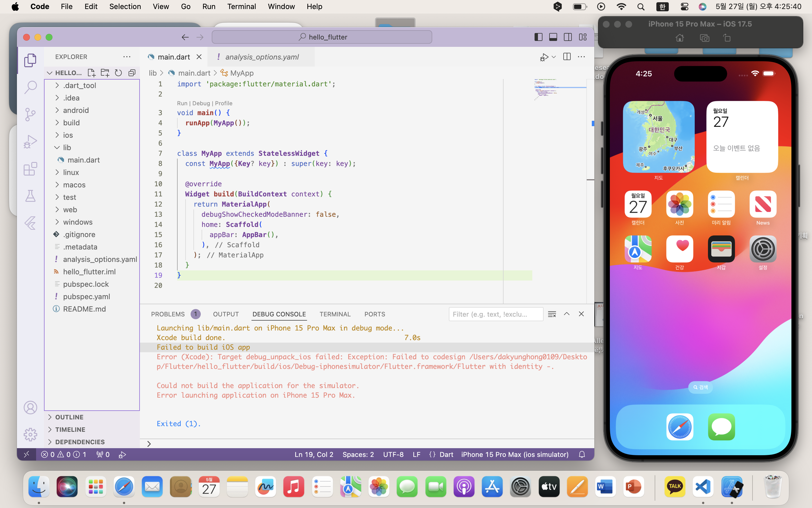Open the Source Control view
812x508 pixels.
click(x=30, y=115)
